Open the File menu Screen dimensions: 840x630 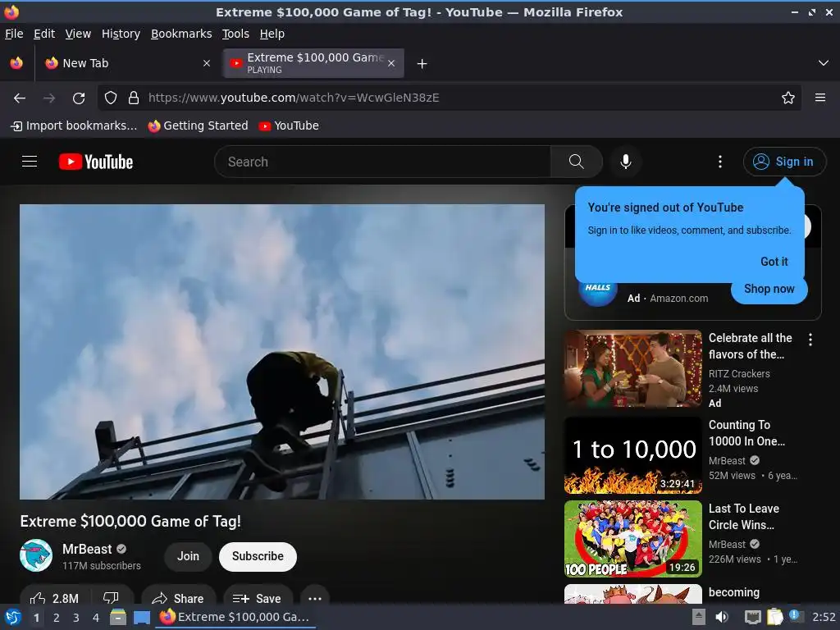tap(14, 34)
